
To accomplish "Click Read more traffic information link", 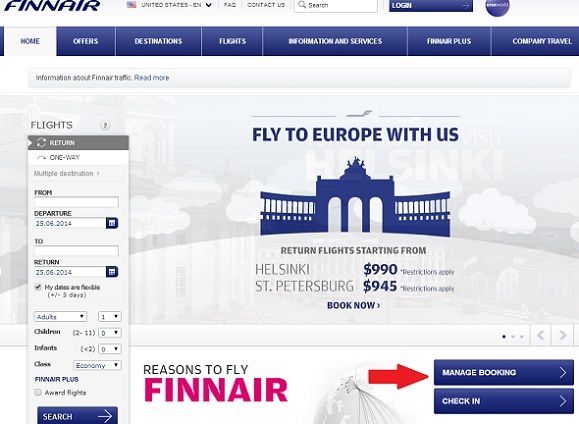I will point(152,78).
